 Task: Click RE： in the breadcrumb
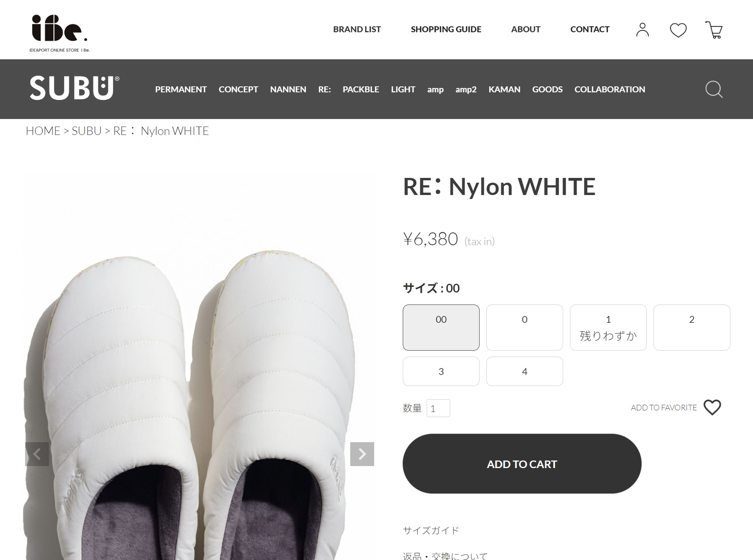[x=124, y=131]
